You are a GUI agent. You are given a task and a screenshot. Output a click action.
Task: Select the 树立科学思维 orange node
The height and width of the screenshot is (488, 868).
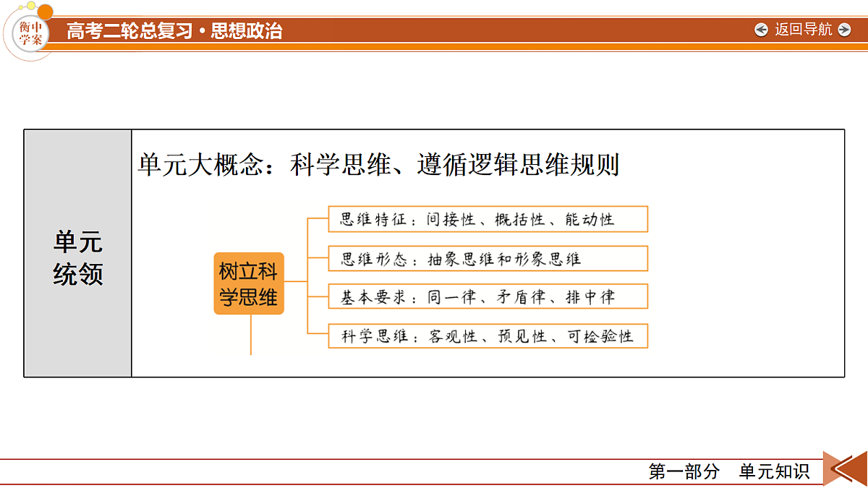point(249,283)
